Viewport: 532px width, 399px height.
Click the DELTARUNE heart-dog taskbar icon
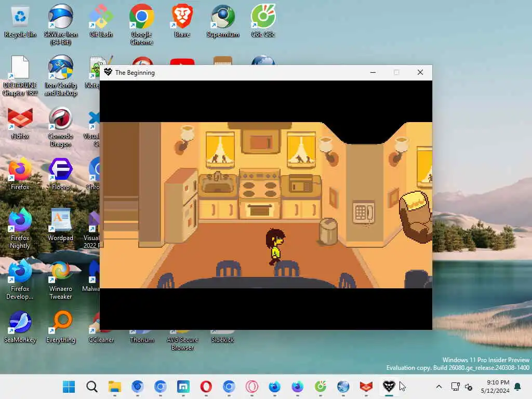[x=389, y=387]
